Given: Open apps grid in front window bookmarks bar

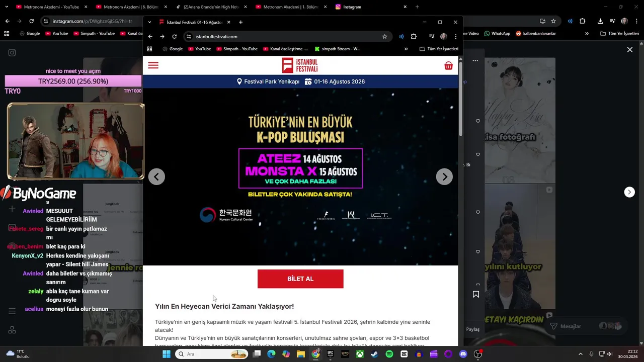Looking at the screenshot, I should (149, 49).
